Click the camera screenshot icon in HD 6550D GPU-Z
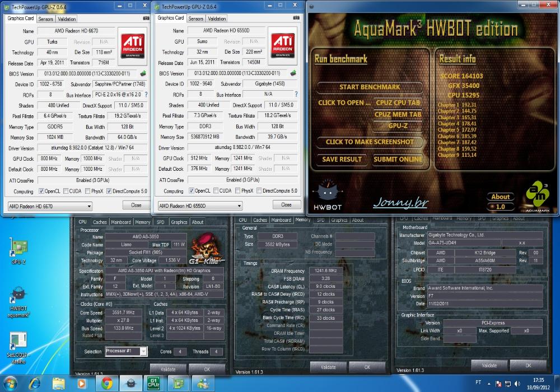Screen dimensions: 560x392 [296, 18]
